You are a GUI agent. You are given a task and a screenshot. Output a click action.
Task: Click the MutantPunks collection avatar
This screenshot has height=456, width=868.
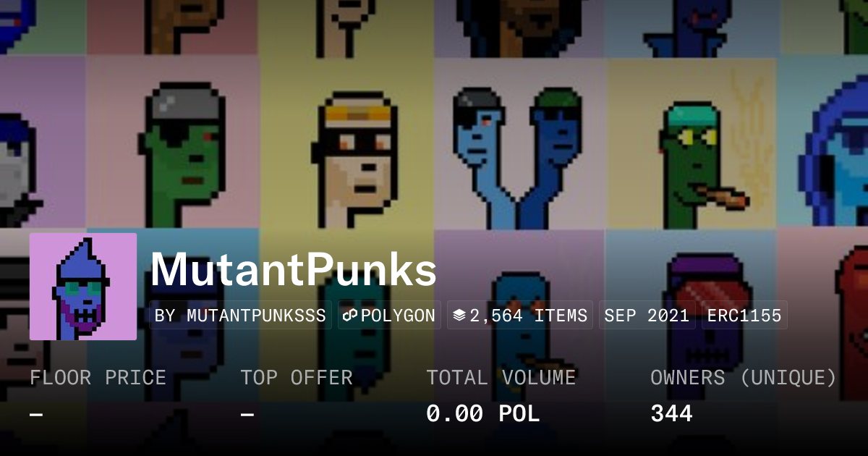[83, 287]
